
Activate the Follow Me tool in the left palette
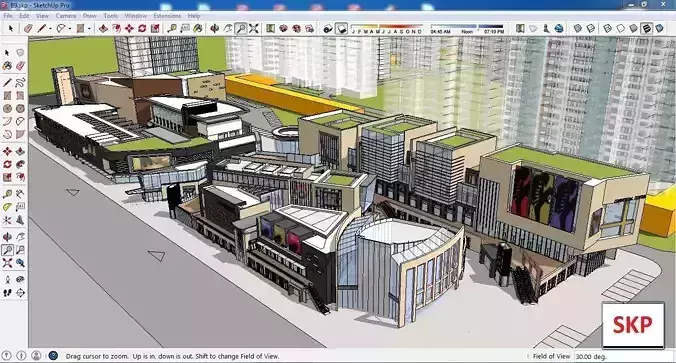pyautogui.click(x=20, y=164)
